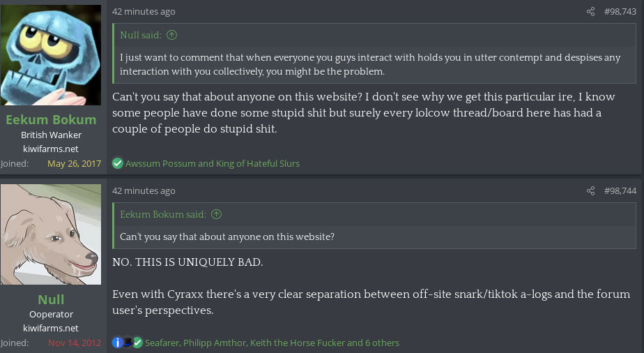Click share icon on post #98,744
This screenshot has height=353, width=644.
591,191
